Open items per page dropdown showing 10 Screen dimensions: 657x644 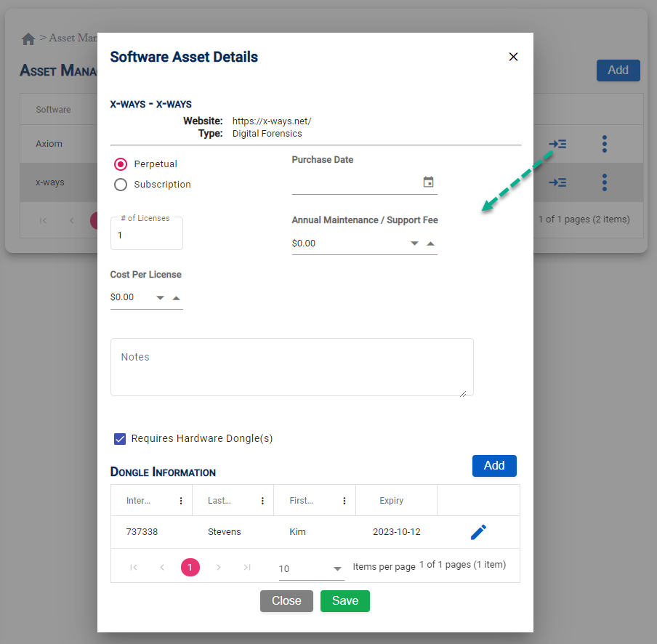311,568
